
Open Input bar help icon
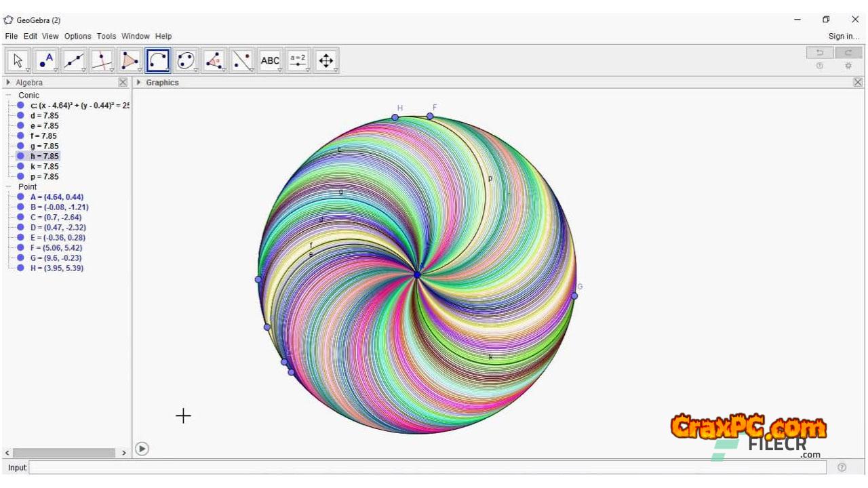pos(842,467)
